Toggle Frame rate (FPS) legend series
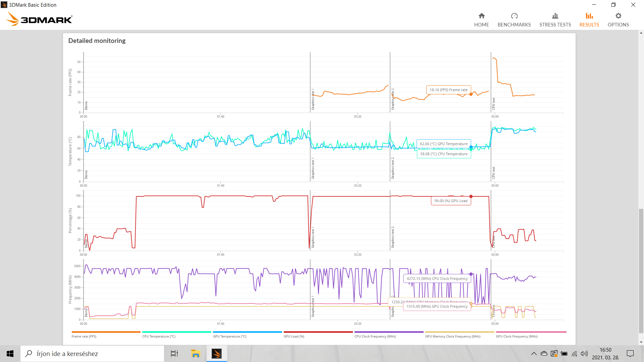 click(x=84, y=336)
